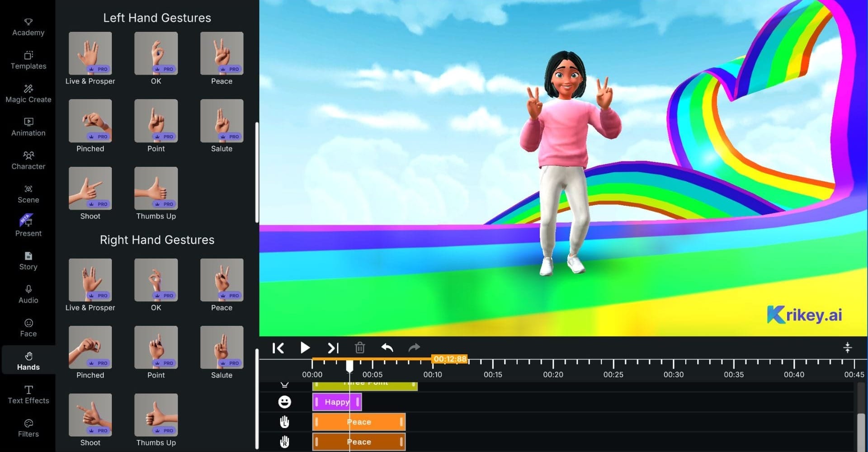This screenshot has height=452, width=868.
Task: Open the Scene panel
Action: tap(28, 194)
